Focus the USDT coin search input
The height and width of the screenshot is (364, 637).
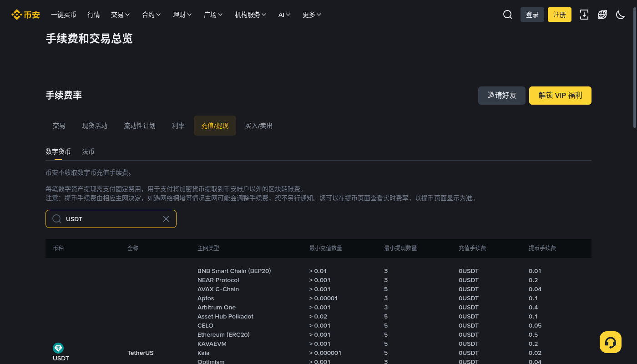[x=111, y=219]
